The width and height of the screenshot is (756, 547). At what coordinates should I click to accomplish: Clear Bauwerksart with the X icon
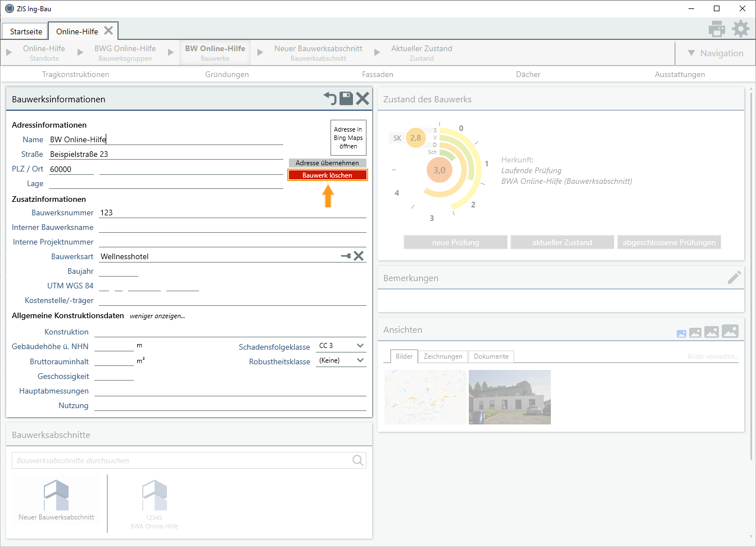pyautogui.click(x=359, y=256)
